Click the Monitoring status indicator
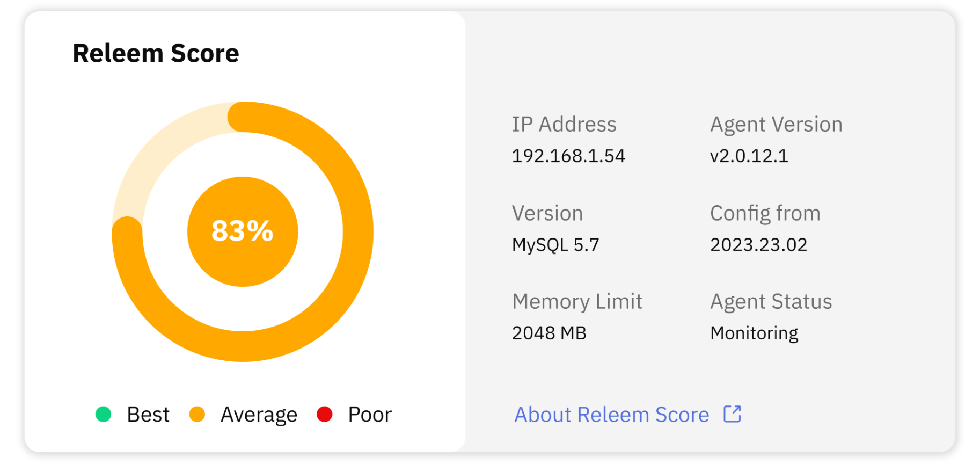This screenshot has height=464, width=980. pyautogui.click(x=754, y=333)
